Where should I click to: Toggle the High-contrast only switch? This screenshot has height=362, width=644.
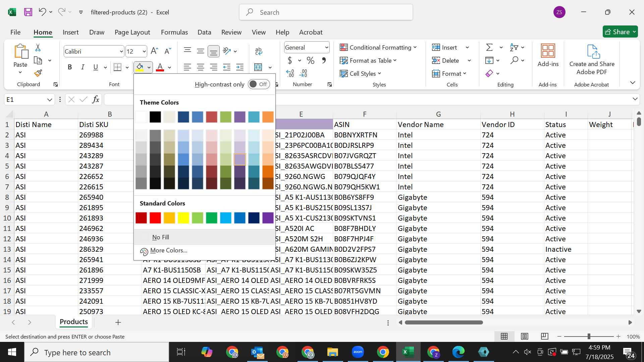tap(259, 84)
